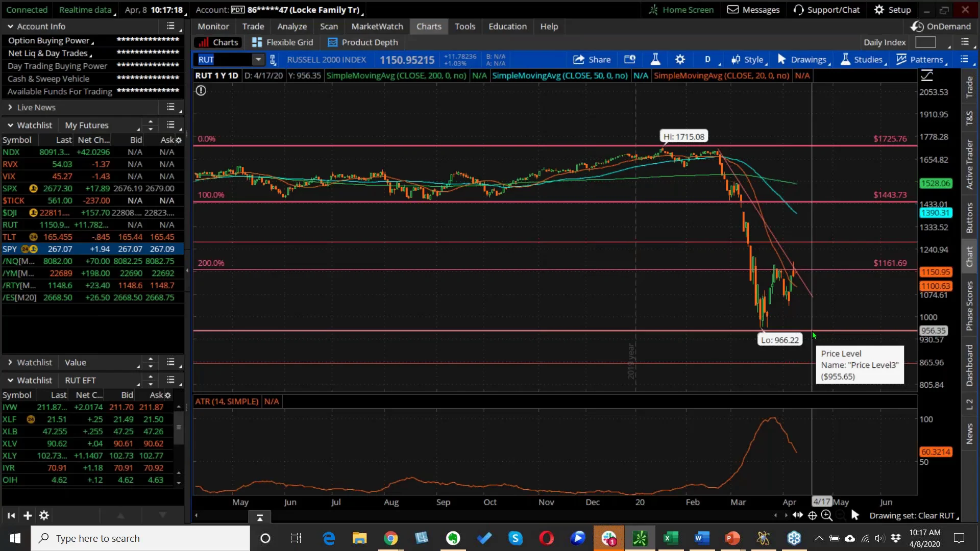The height and width of the screenshot is (551, 980).
Task: Open the Education tab
Action: pos(507,27)
